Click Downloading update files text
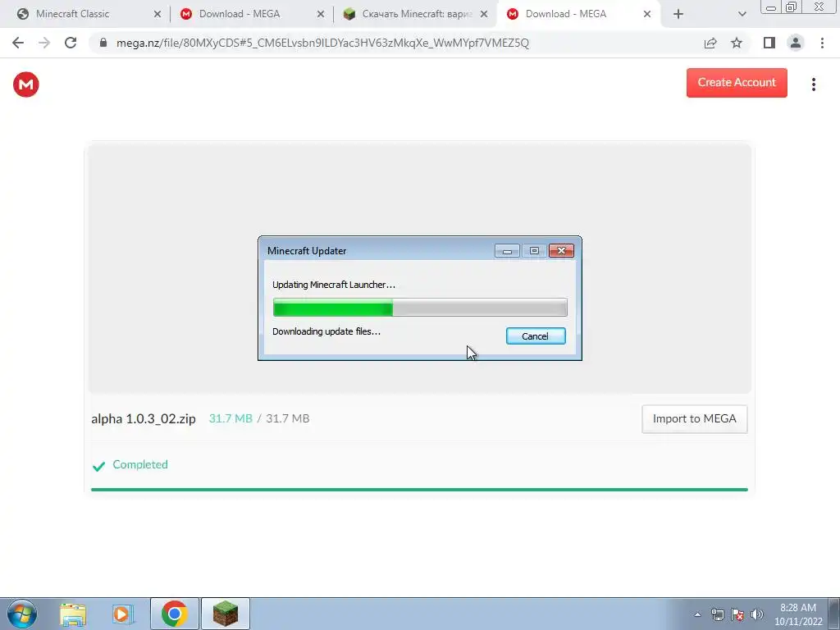The width and height of the screenshot is (840, 630). coord(326,331)
